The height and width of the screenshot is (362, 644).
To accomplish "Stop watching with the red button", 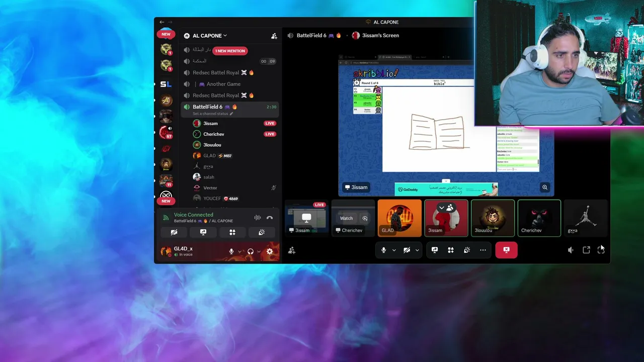I will [506, 250].
